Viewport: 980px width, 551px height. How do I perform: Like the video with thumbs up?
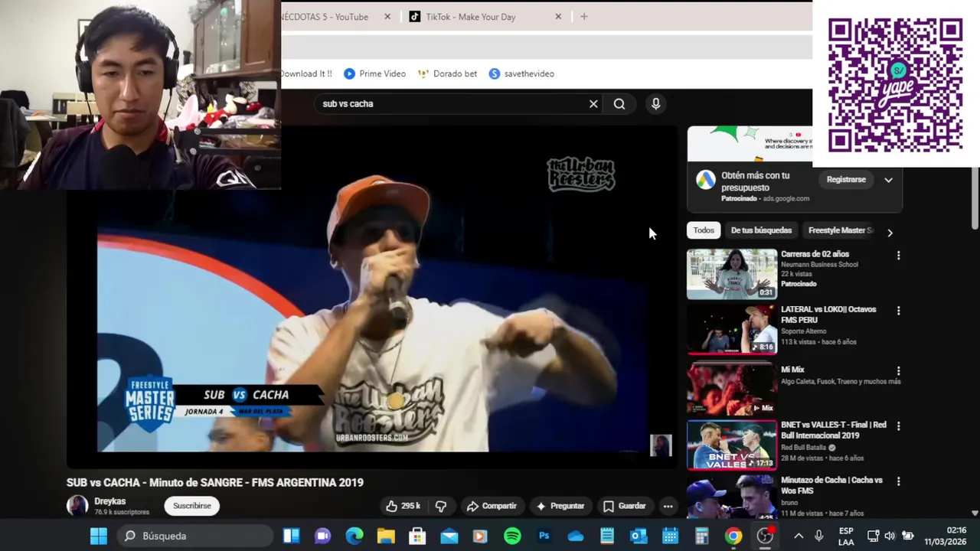403,506
